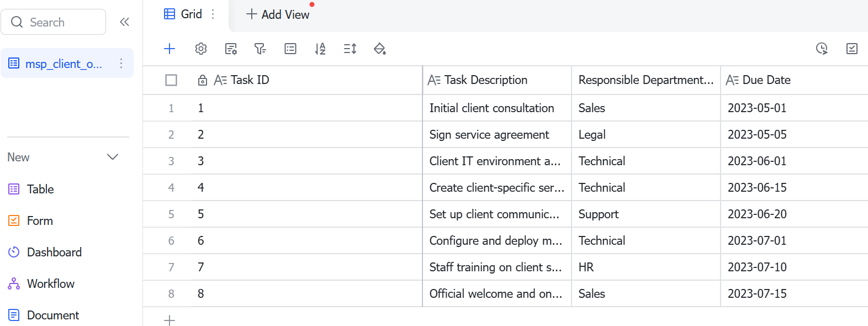
Task: Open the fill color paint bucket icon
Action: click(380, 49)
